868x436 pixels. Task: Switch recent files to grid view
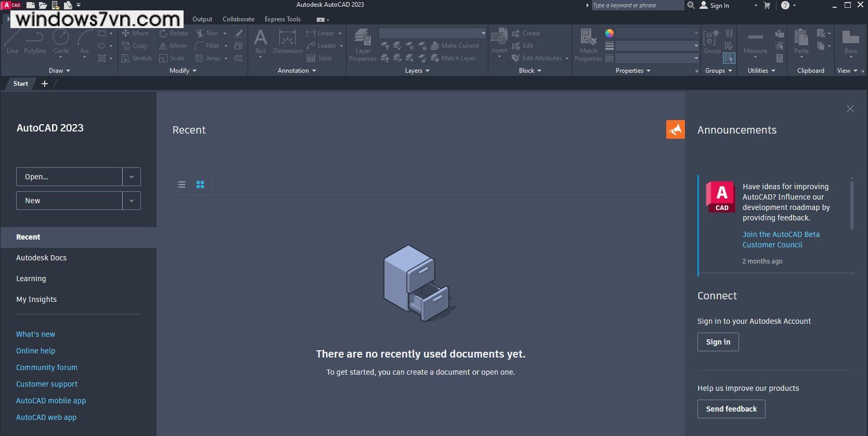coord(200,184)
